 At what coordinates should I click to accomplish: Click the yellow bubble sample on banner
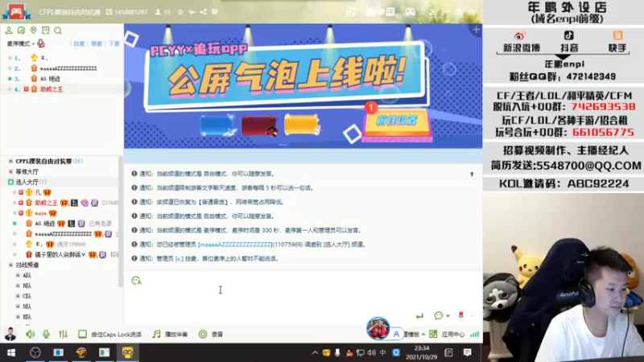point(302,125)
